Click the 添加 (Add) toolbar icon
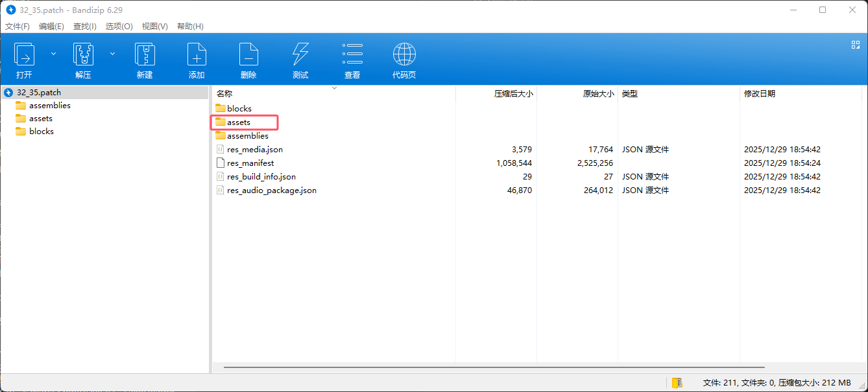This screenshot has height=392, width=868. click(x=197, y=54)
